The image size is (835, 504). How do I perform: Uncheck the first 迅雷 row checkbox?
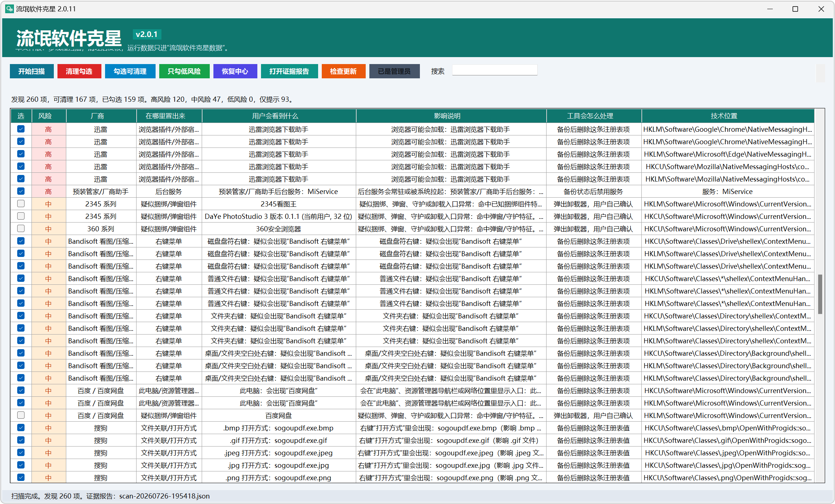click(21, 129)
